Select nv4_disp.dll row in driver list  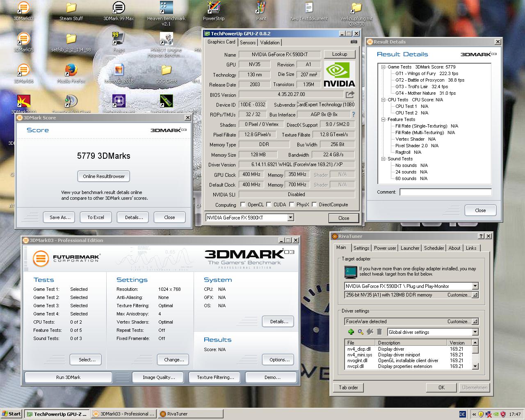tap(408, 349)
